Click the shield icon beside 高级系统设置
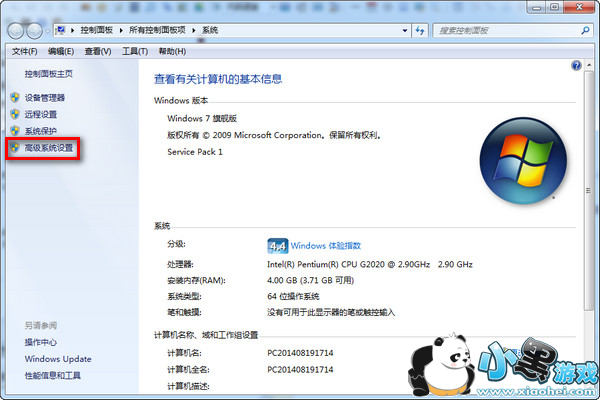The width and height of the screenshot is (600, 400). 15,147
